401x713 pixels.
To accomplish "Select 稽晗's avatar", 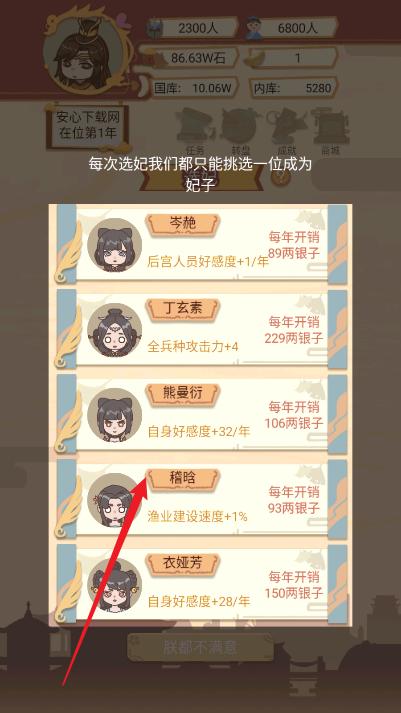I will coord(114,500).
